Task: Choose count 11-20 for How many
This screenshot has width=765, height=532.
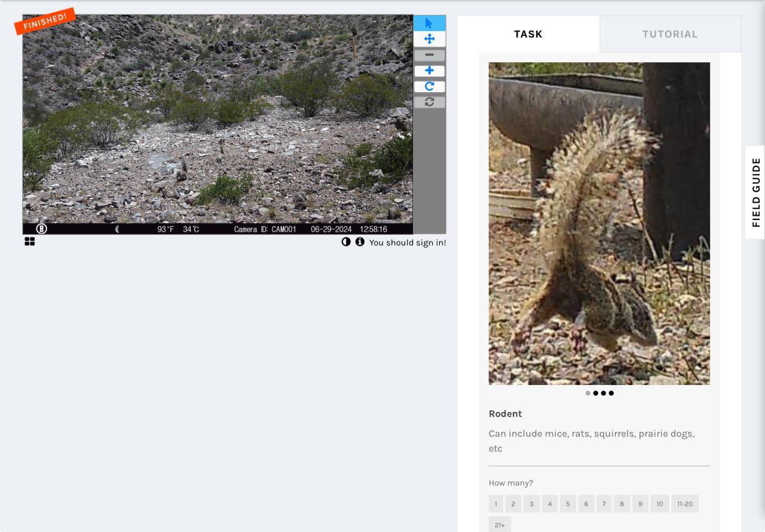Action: point(685,504)
